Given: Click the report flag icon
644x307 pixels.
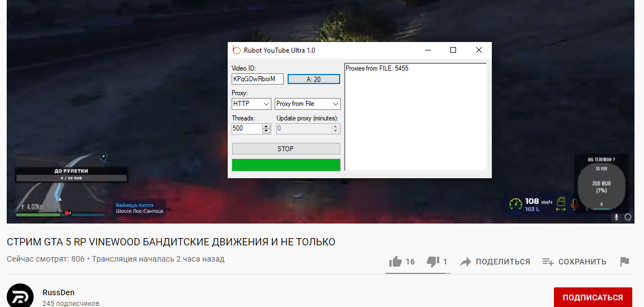Looking at the screenshot, I should tap(625, 262).
